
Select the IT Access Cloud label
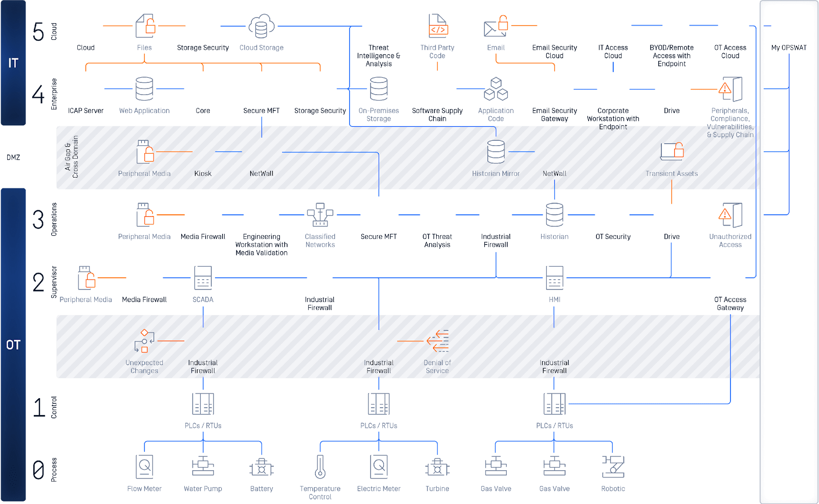(613, 52)
